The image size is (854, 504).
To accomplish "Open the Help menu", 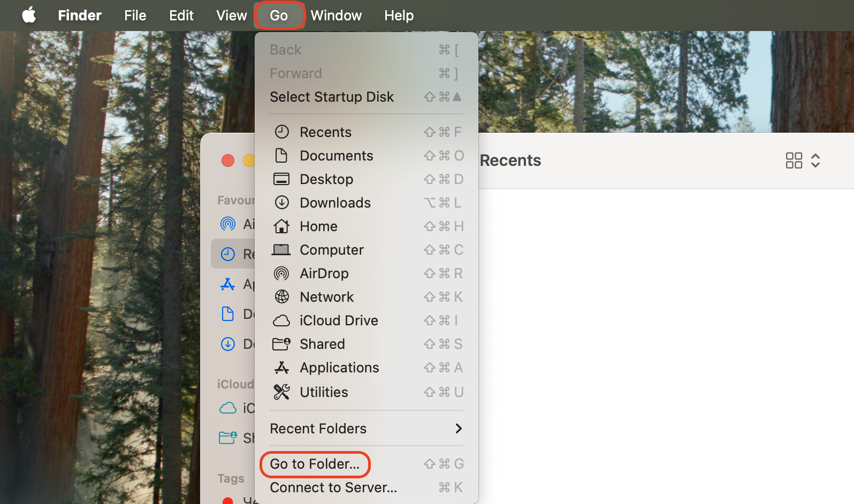I will pos(399,16).
